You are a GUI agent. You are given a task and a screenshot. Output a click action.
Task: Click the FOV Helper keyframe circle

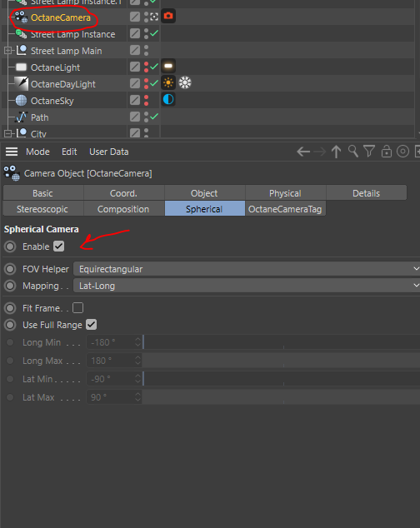[x=10, y=269]
